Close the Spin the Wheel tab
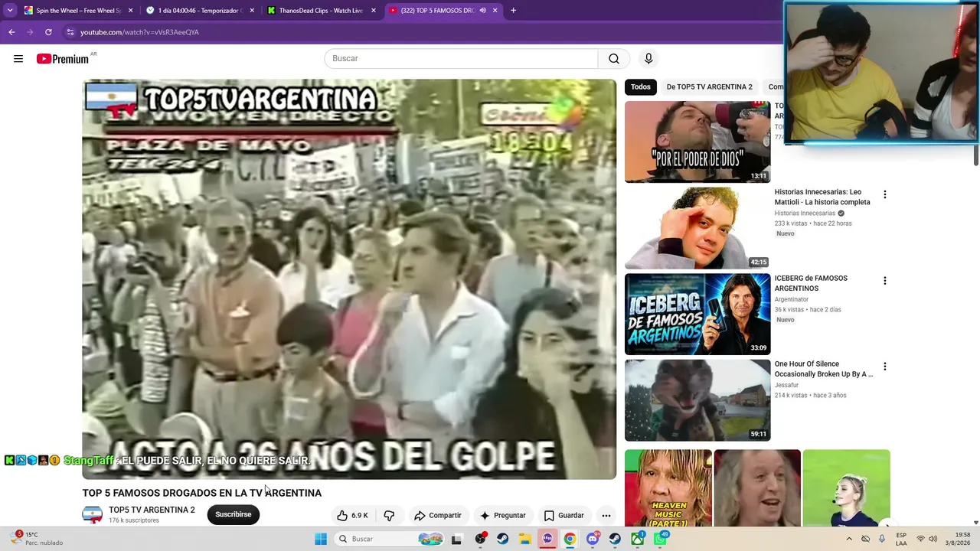980x551 pixels. [131, 11]
